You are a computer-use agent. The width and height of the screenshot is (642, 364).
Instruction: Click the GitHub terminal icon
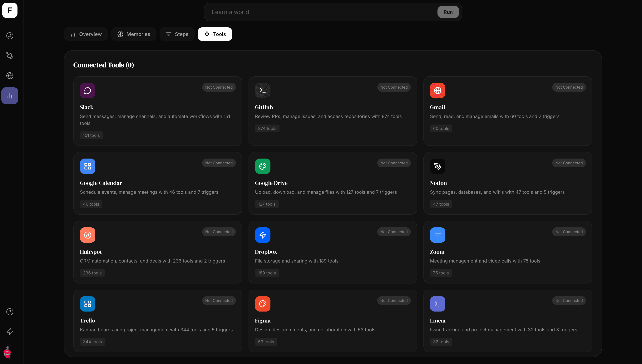coord(263,91)
